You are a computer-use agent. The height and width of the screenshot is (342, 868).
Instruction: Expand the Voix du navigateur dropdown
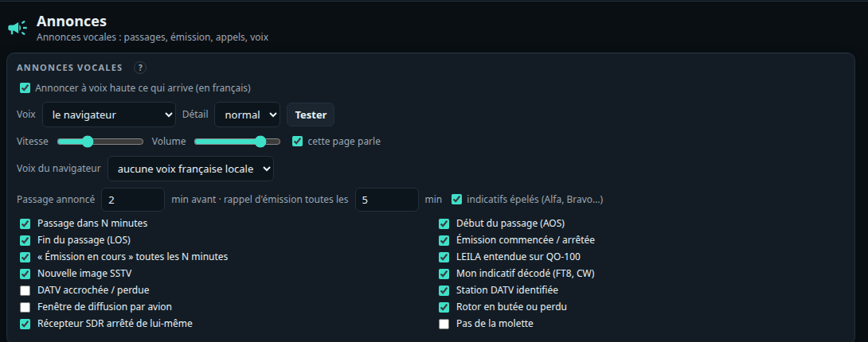[x=190, y=169]
